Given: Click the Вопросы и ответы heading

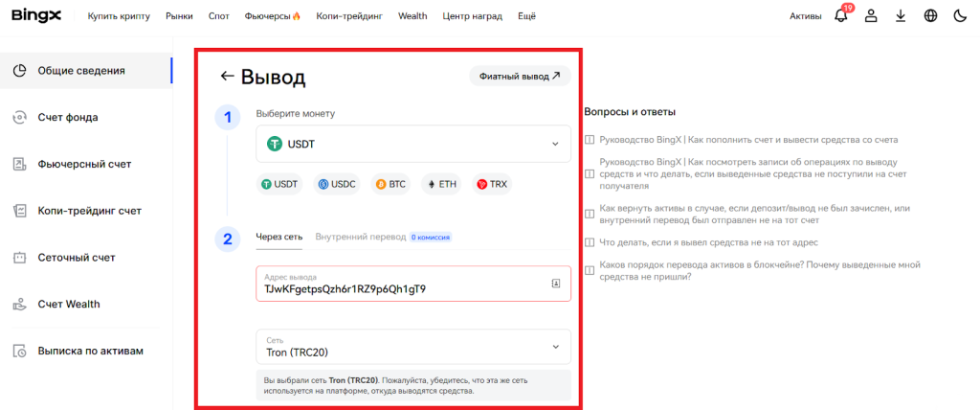Looking at the screenshot, I should pos(630,112).
